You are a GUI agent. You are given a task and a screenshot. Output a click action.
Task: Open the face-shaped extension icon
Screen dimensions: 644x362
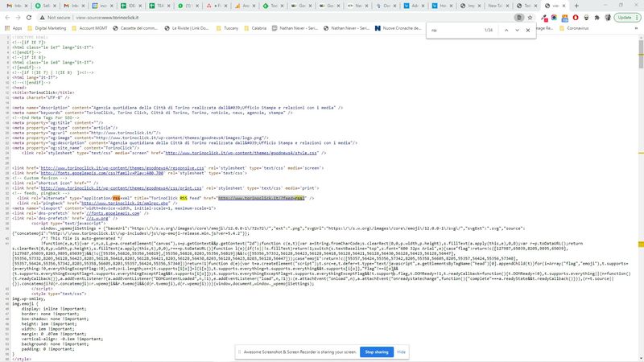[586, 18]
